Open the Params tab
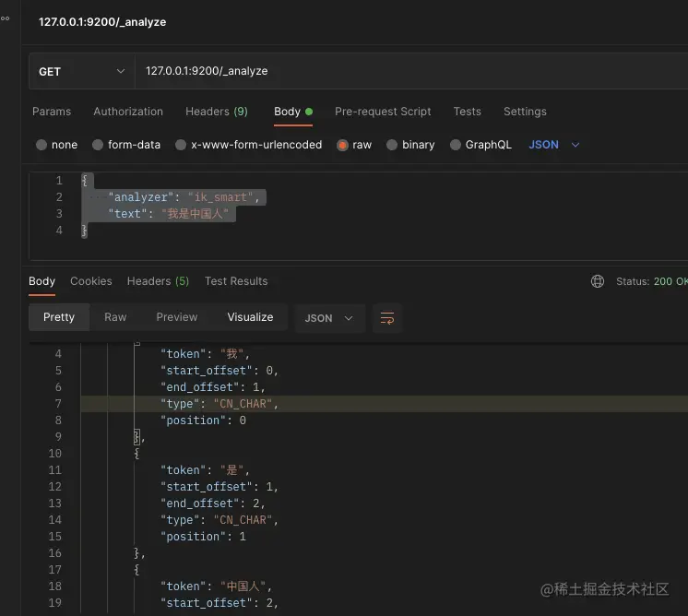 (52, 112)
